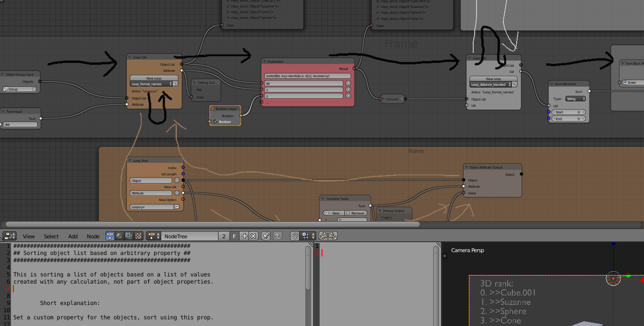Open the Type String dropdown in Sum Elements

[576, 99]
